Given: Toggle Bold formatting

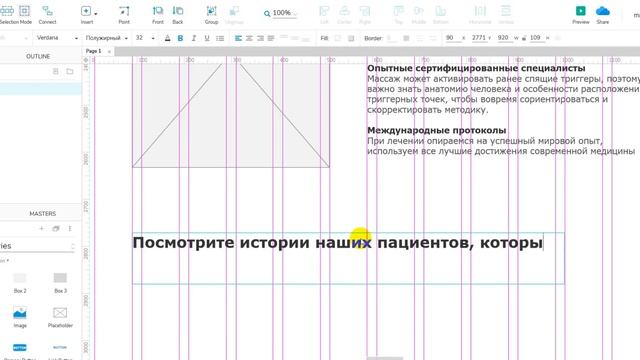Looking at the screenshot, I should coord(180,38).
